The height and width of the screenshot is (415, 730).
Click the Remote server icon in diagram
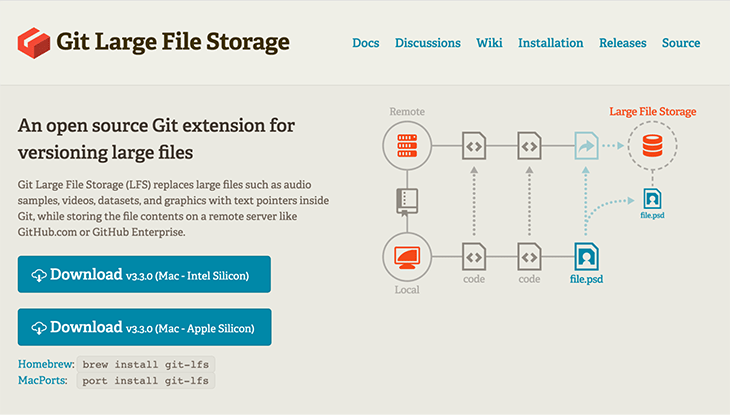pyautogui.click(x=407, y=146)
